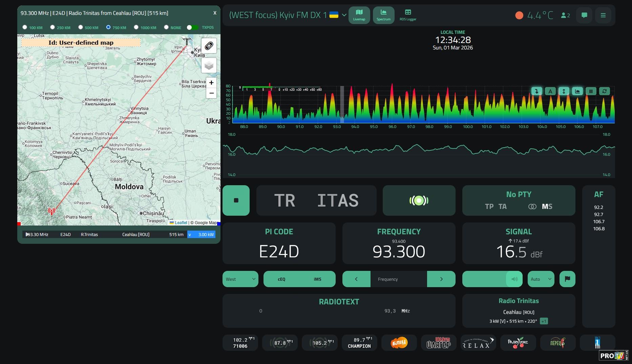Expand the Auto bandwidth dropdown
This screenshot has height=364, width=632.
coord(541,279)
